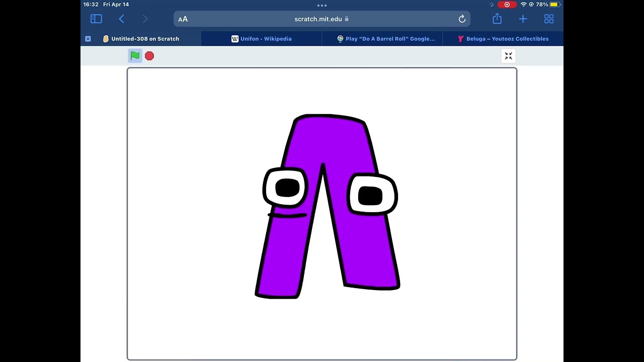Show the tab overview grid
This screenshot has width=644, height=362.
click(549, 19)
